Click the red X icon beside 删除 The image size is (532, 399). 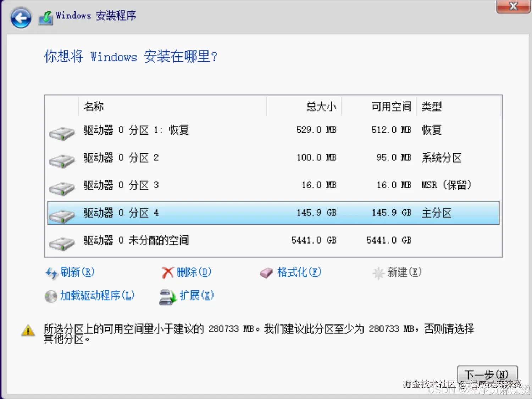(x=167, y=273)
